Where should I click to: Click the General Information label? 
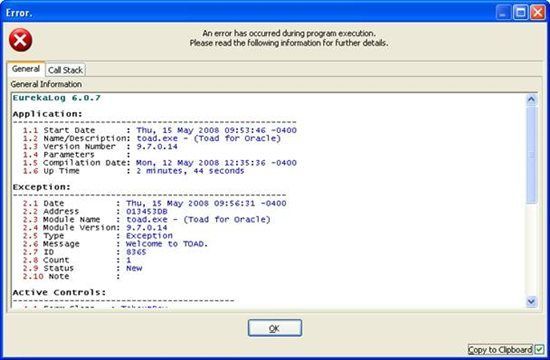[x=46, y=84]
